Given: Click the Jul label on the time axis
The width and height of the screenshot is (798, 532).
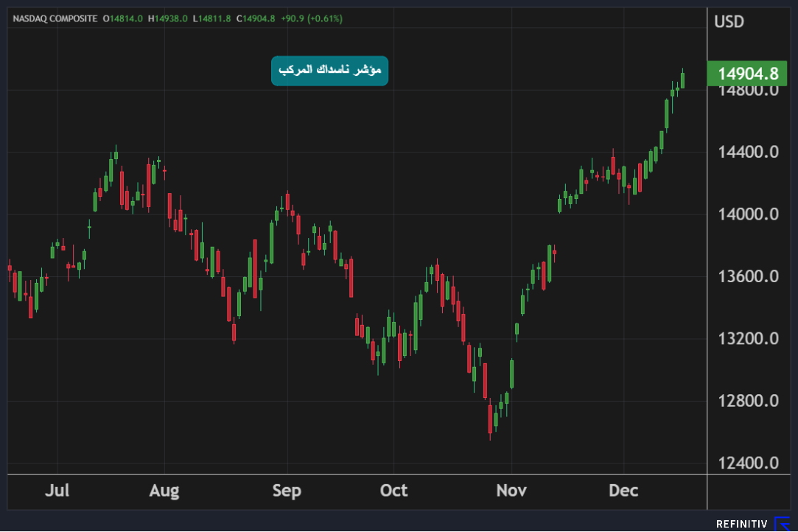Looking at the screenshot, I should [57, 491].
